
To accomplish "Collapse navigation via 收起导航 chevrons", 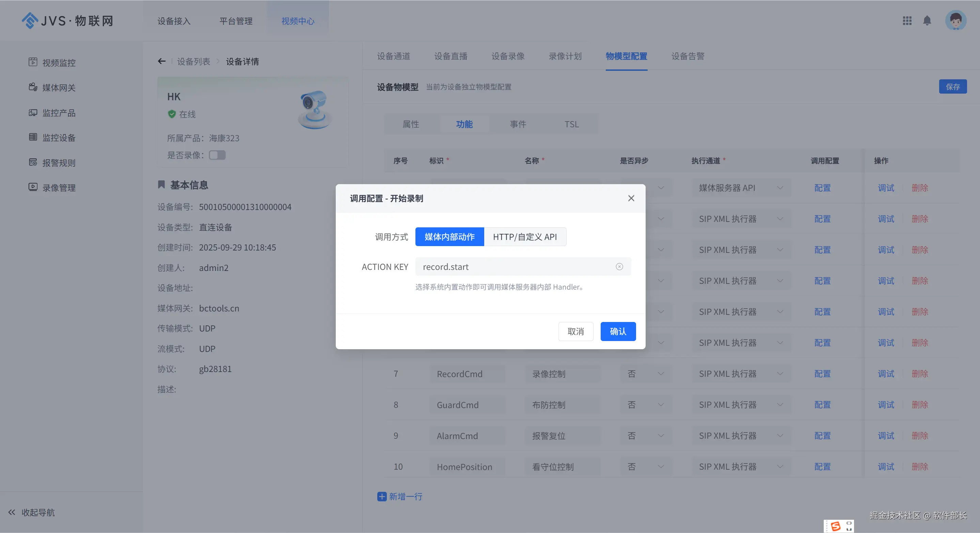I will point(12,512).
